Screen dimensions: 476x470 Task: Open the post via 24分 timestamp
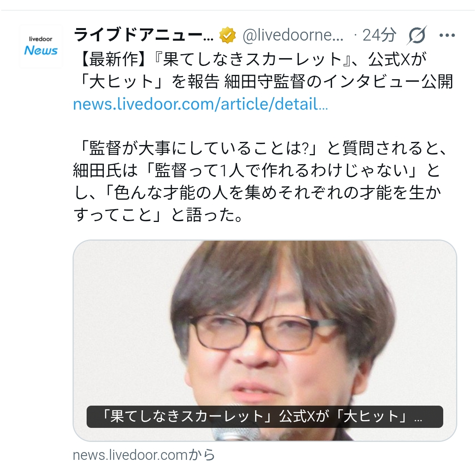click(379, 35)
